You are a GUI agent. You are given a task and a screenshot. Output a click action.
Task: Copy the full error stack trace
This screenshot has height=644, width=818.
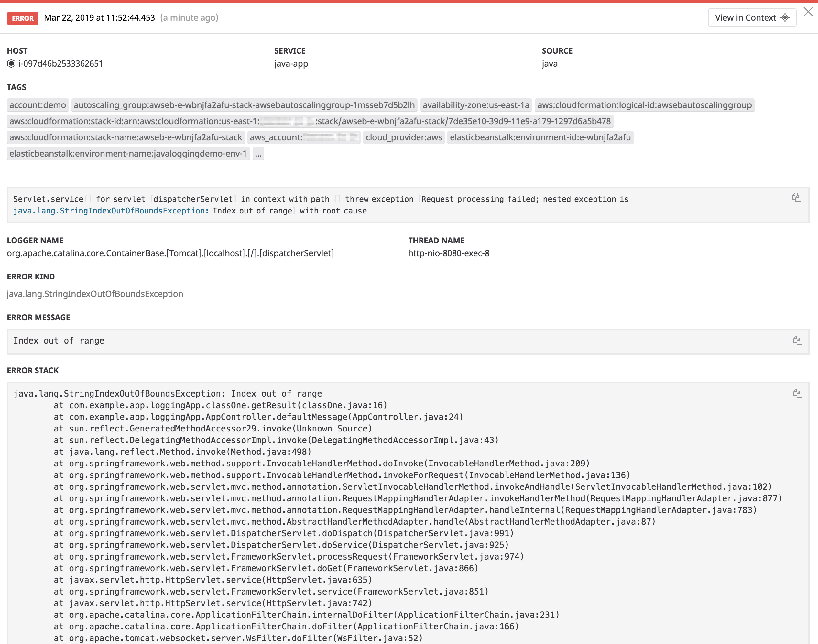coord(798,393)
